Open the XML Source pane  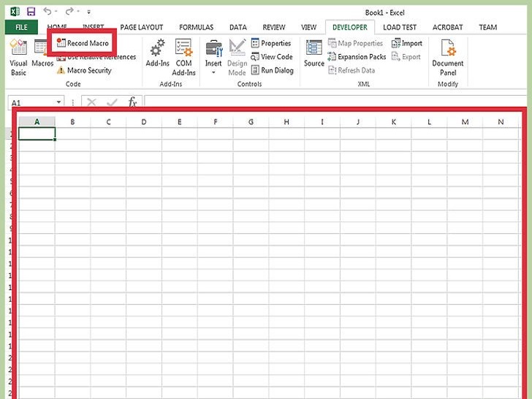pyautogui.click(x=314, y=55)
